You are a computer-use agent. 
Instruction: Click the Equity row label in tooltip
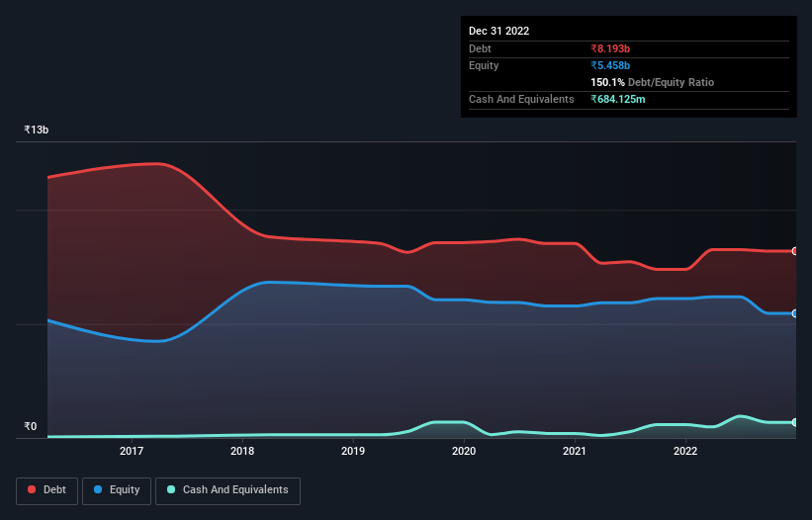484,65
